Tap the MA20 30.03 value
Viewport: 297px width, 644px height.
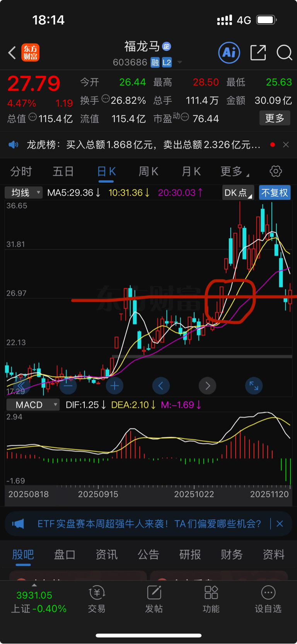pos(180,192)
